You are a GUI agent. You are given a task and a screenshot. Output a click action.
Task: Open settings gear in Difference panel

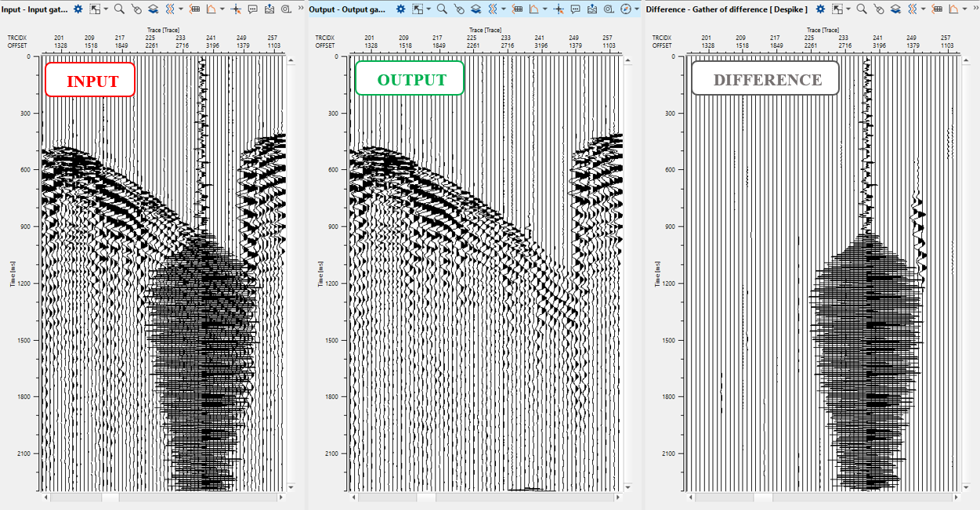tap(820, 9)
